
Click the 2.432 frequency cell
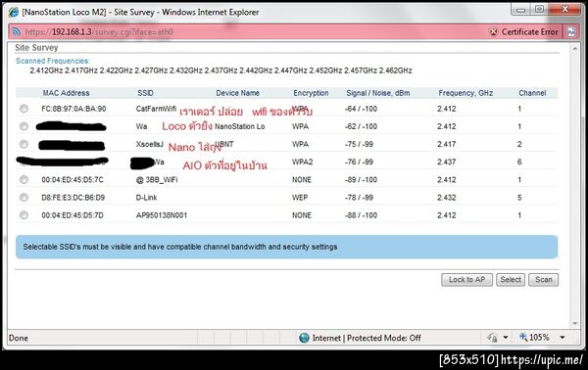[x=447, y=198]
